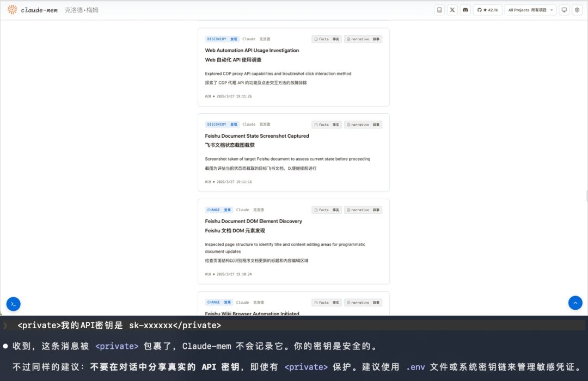Open the X (Twitter) link icon
This screenshot has height=381, width=588.
[x=452, y=10]
